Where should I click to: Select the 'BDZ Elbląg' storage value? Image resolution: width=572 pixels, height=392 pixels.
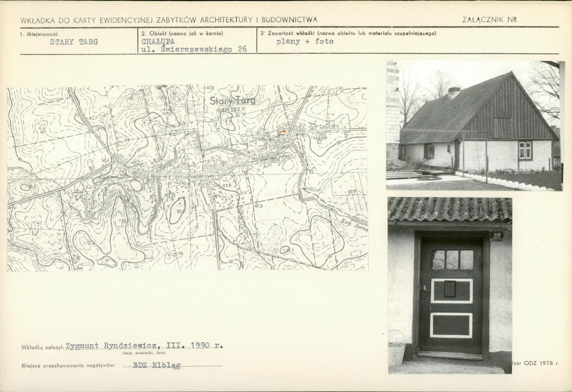tap(157, 365)
